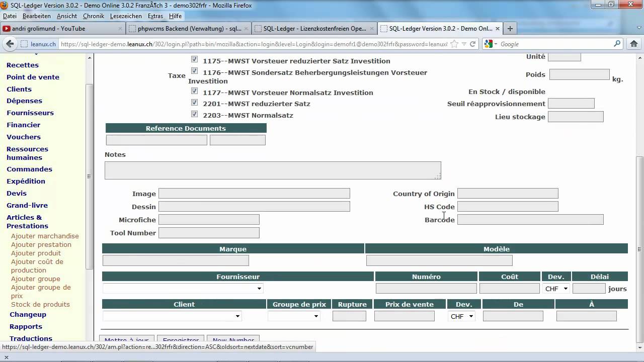Open the Ansicht menu
The width and height of the screenshot is (644, 362).
[x=67, y=16]
